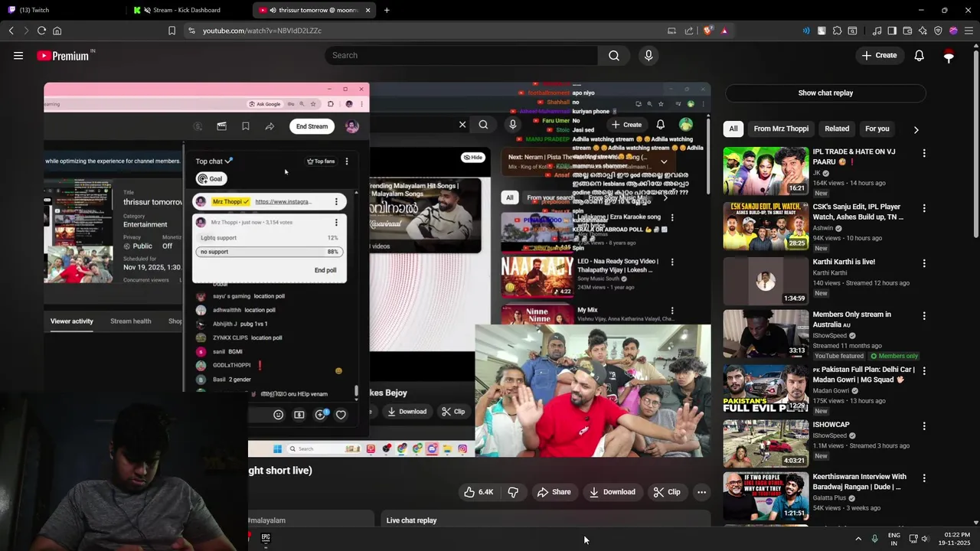Toggle the bookmark icon for this page

tap(171, 31)
